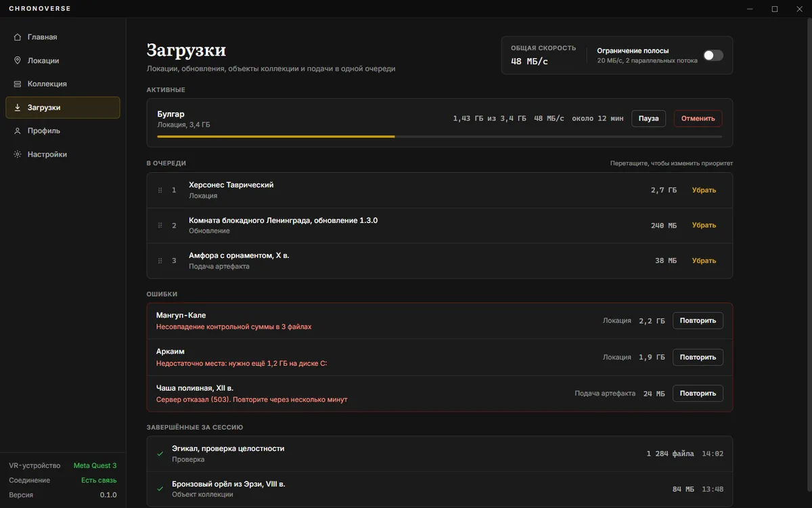Click drag handle of Херсонес Таврический row
The image size is (812, 508).
tap(160, 190)
